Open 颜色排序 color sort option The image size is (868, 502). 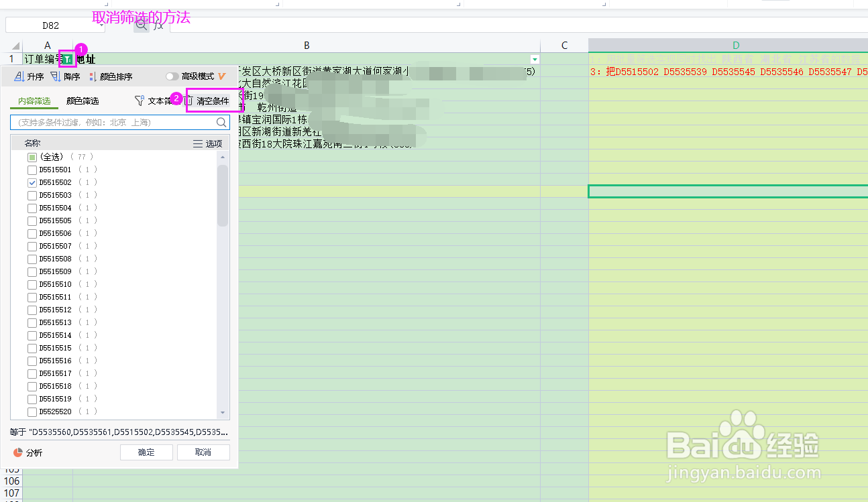[111, 76]
